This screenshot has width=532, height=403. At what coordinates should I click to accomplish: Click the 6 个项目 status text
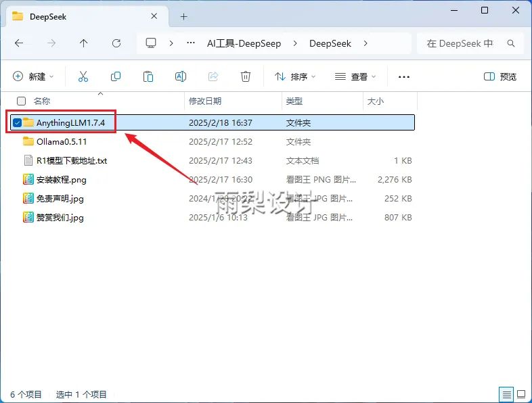pyautogui.click(x=26, y=394)
